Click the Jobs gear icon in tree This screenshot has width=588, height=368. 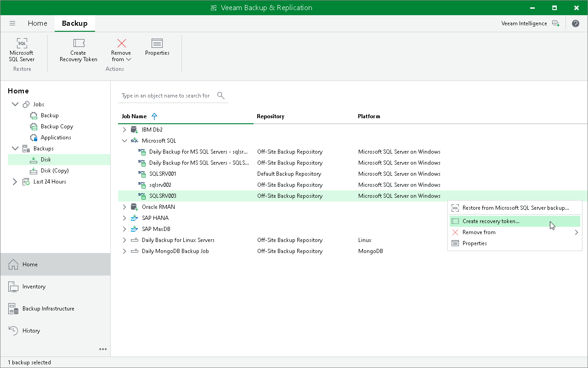[x=26, y=104]
